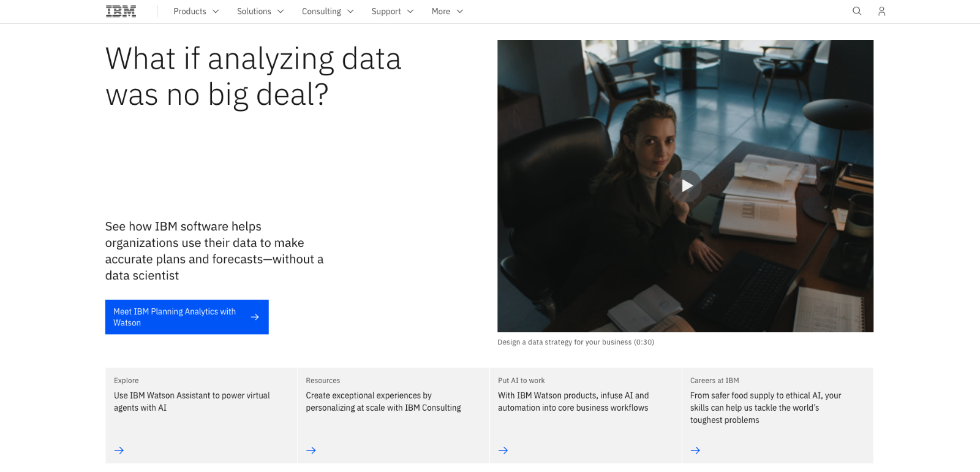
Task: Click arrow icon in Resources card
Action: (x=311, y=451)
